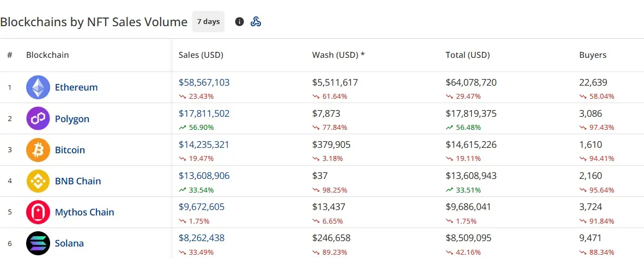Screen dimensions: 644x258
Task: Sort by Sales (USD) column header
Action: coord(201,55)
